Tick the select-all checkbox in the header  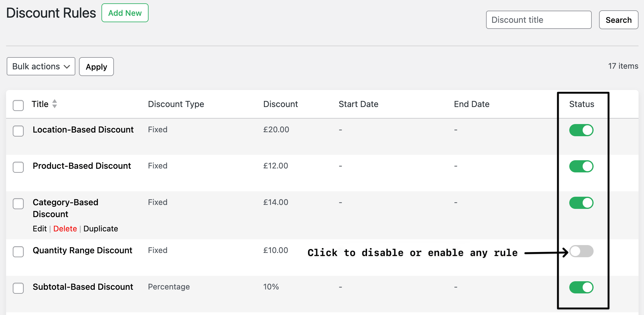click(18, 106)
